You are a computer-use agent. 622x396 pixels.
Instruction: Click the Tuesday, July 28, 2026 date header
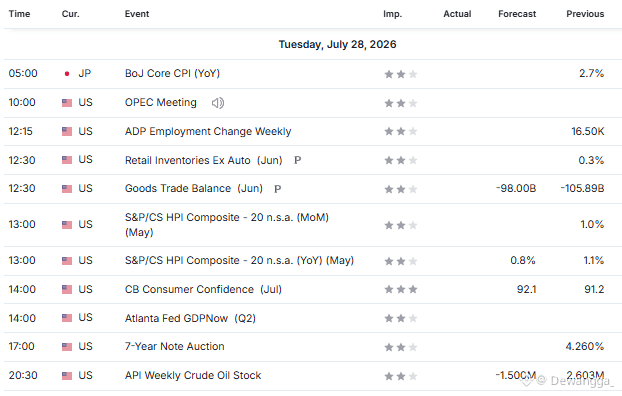tap(337, 44)
